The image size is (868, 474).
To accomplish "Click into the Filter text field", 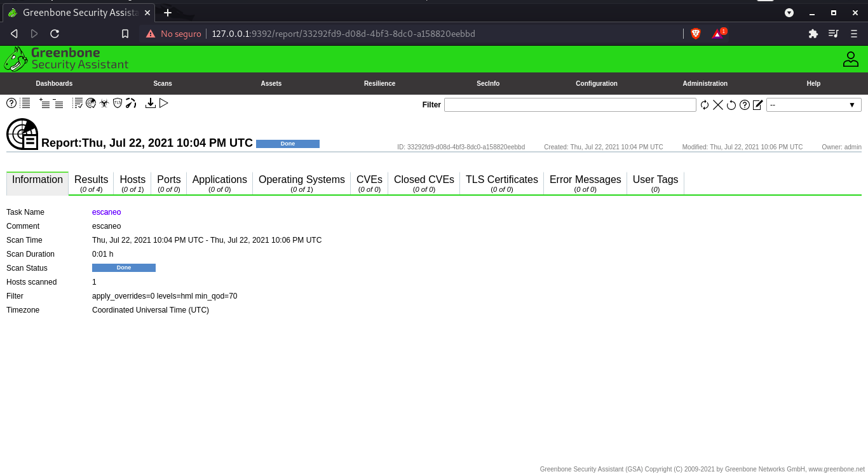I will (570, 105).
